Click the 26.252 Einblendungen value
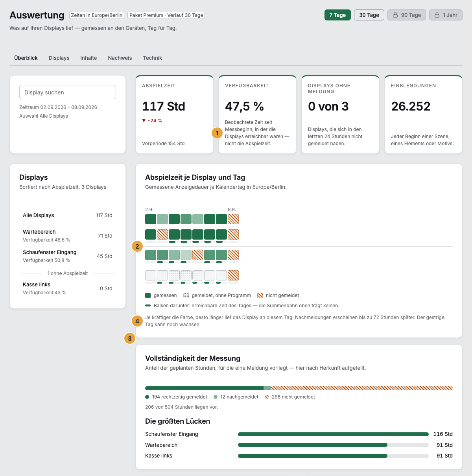This screenshot has height=476, width=472. [x=411, y=106]
